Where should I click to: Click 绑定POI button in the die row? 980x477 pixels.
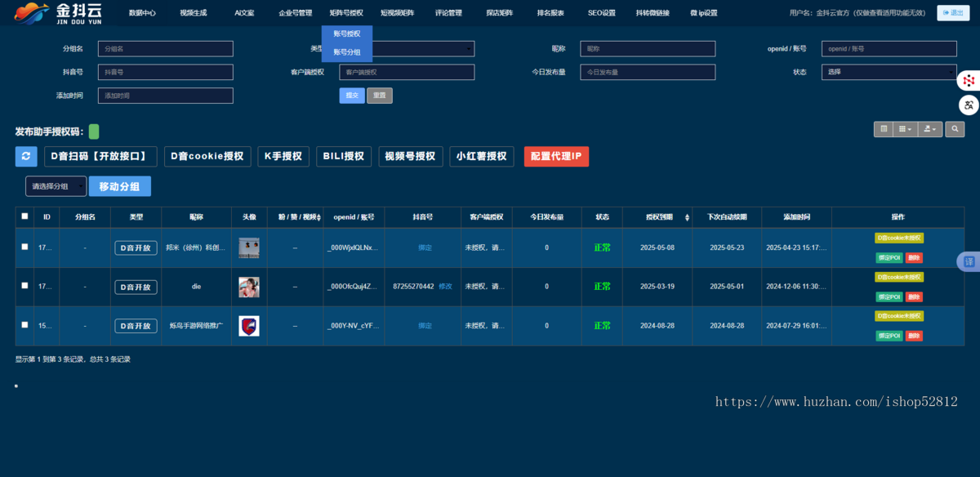click(889, 297)
